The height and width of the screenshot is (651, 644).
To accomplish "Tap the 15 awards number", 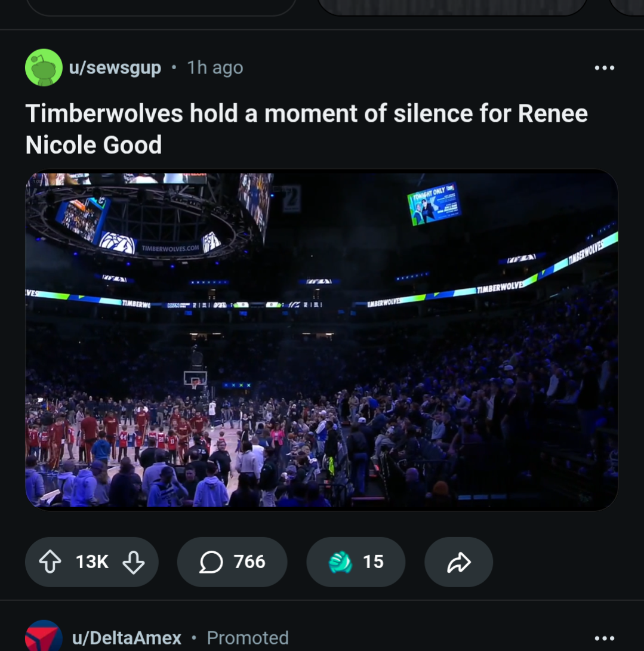I will coord(373,562).
